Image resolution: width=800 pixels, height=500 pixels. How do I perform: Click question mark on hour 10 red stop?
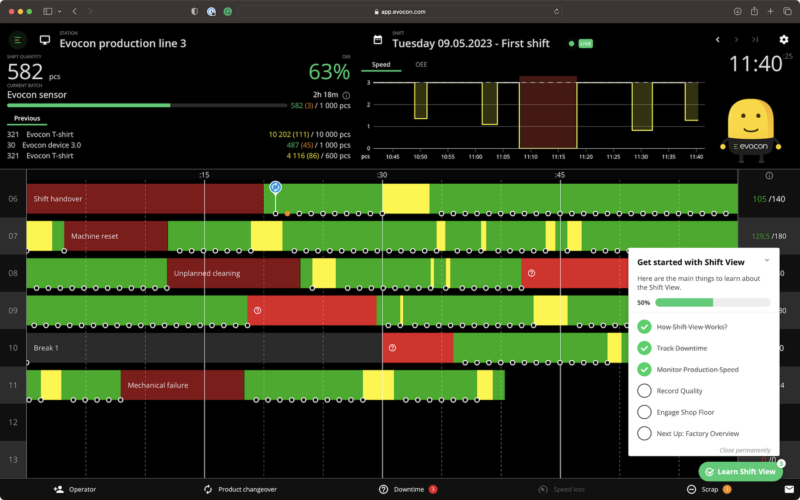tap(392, 347)
